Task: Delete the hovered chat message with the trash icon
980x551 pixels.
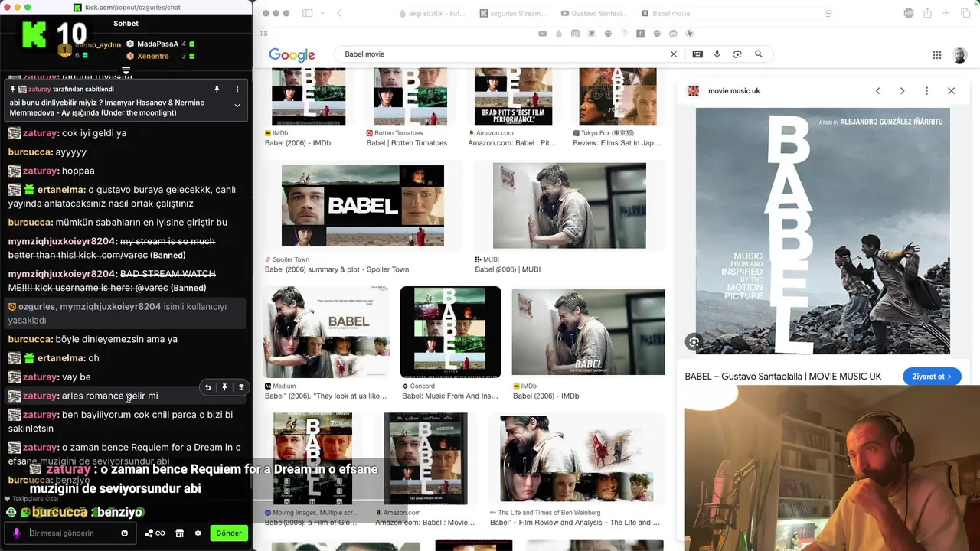Action: (x=241, y=387)
